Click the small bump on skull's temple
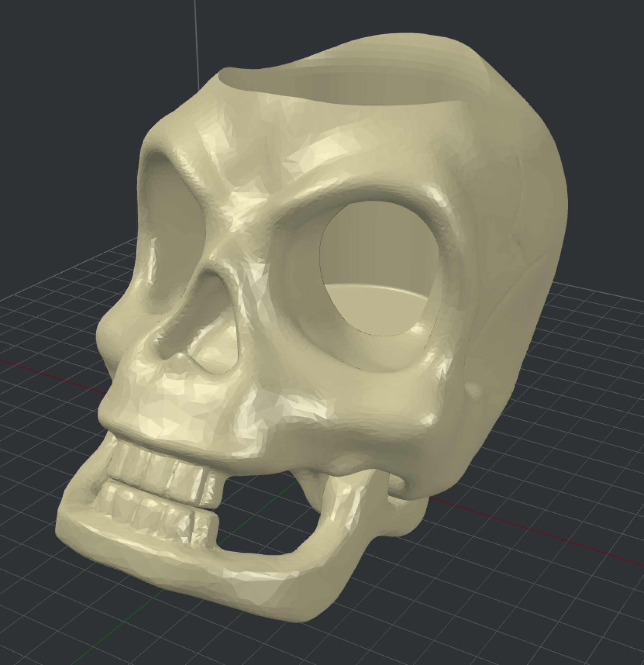 (473, 390)
